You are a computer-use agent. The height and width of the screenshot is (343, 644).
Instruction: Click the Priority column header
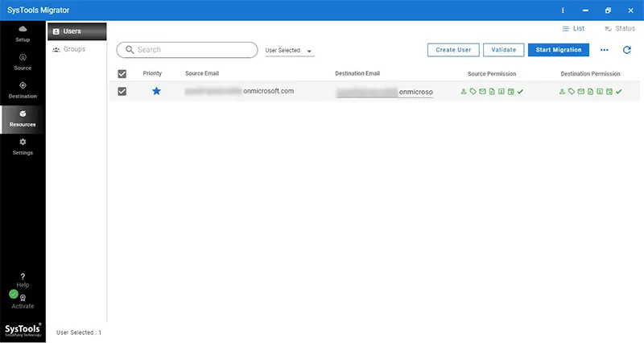[x=152, y=73]
